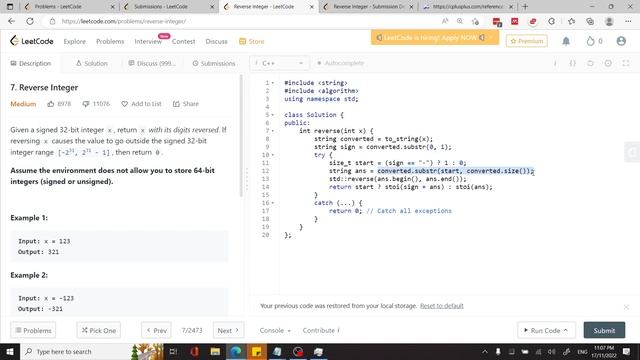The height and width of the screenshot is (360, 640).
Task: Click the curly braces format code icon
Action: [x=572, y=63]
